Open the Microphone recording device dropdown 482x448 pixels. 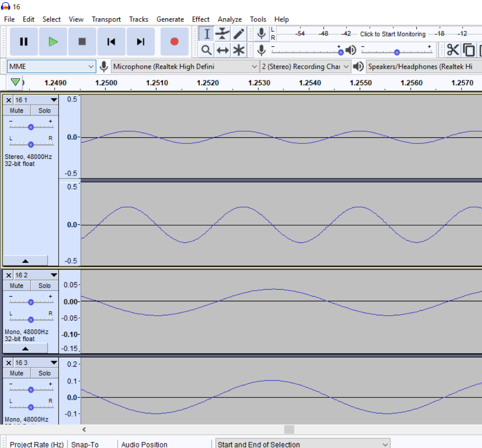click(185, 66)
